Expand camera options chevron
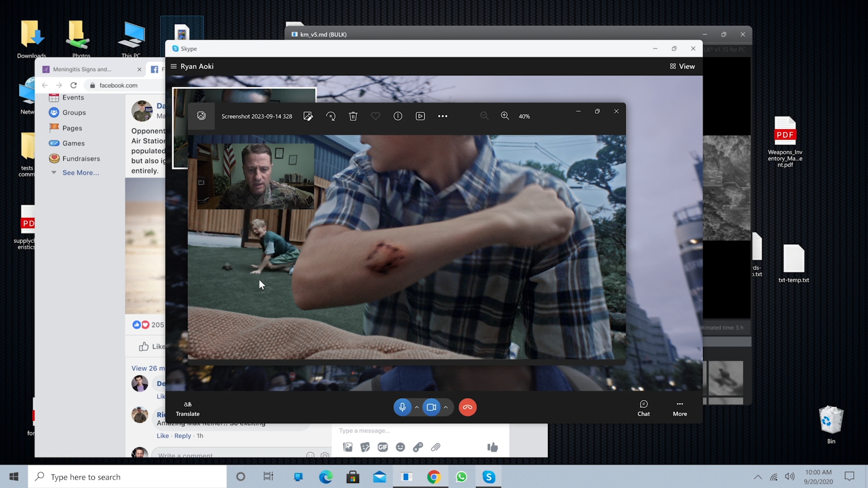 pyautogui.click(x=446, y=407)
